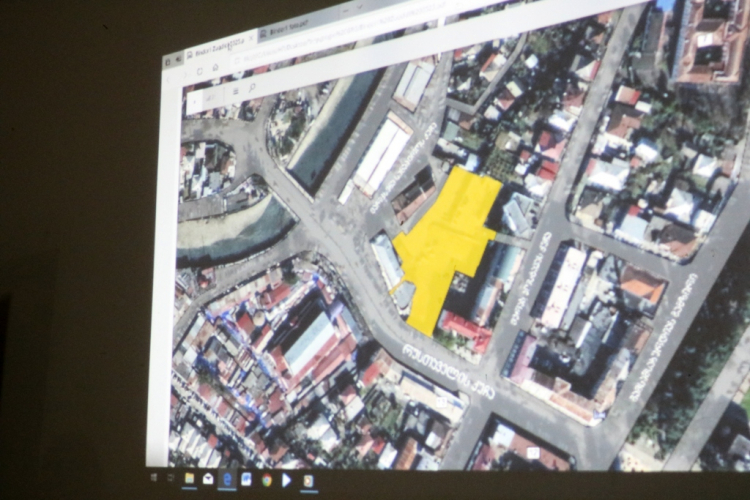Open the PDF search magnifier icon
Viewport: 750px width, 500px height.
tap(253, 87)
